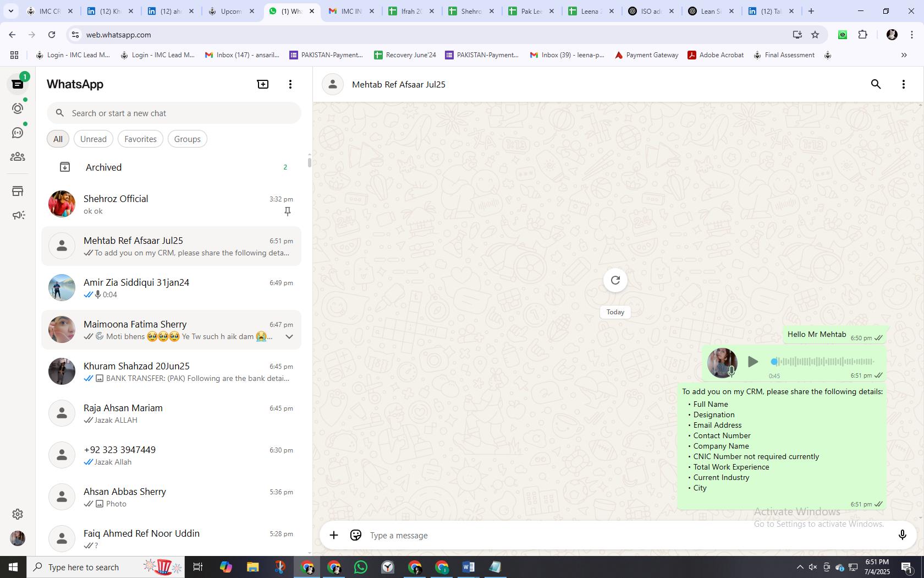
Task: Show hidden system tray icons
Action: coord(800,567)
